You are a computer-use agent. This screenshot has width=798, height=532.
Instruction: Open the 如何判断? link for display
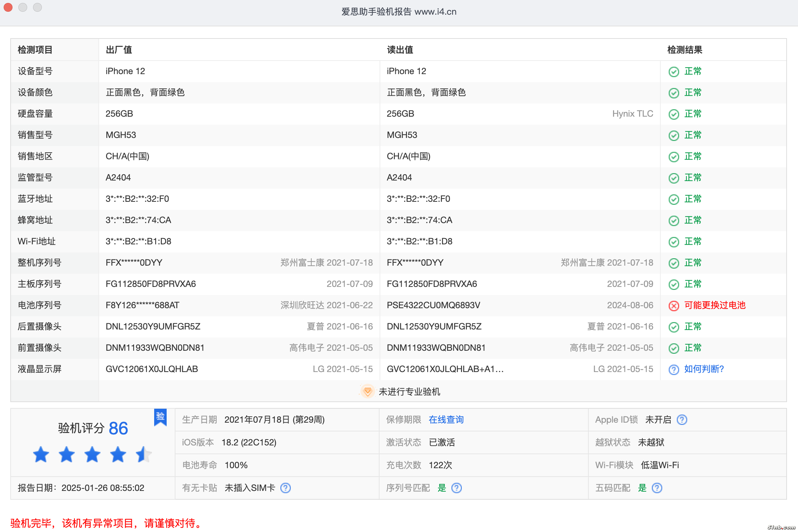click(704, 369)
